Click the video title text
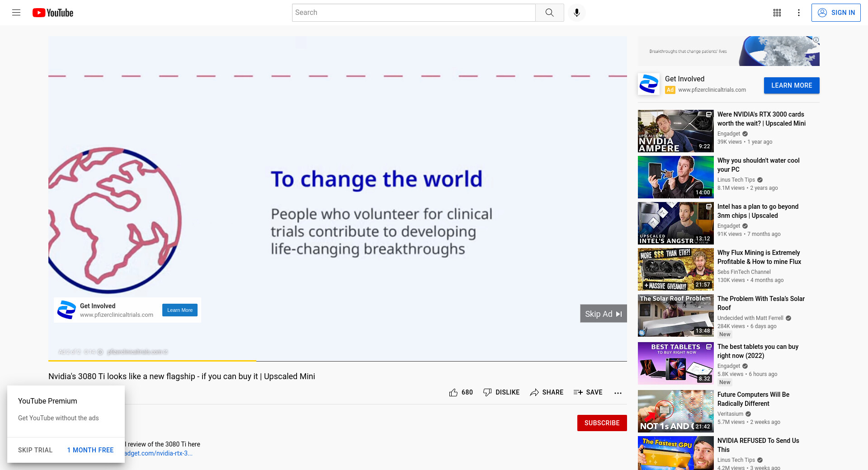The image size is (868, 470). 182,376
